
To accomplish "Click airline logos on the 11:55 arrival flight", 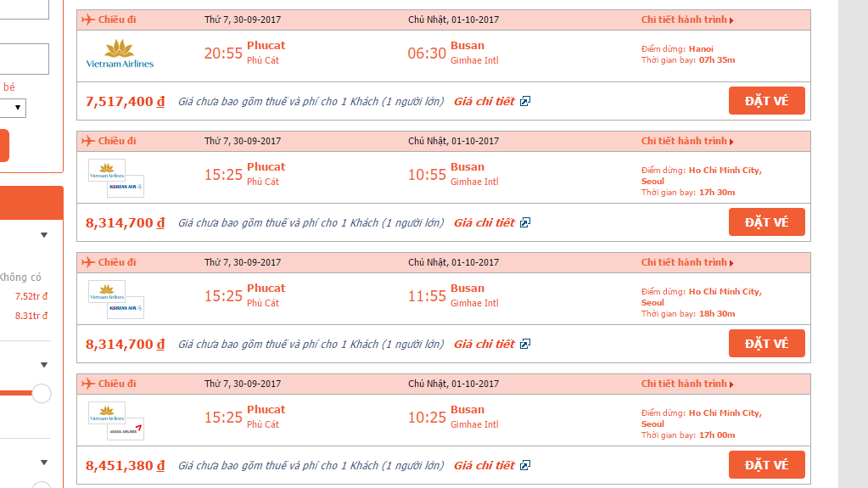I will click(x=116, y=299).
